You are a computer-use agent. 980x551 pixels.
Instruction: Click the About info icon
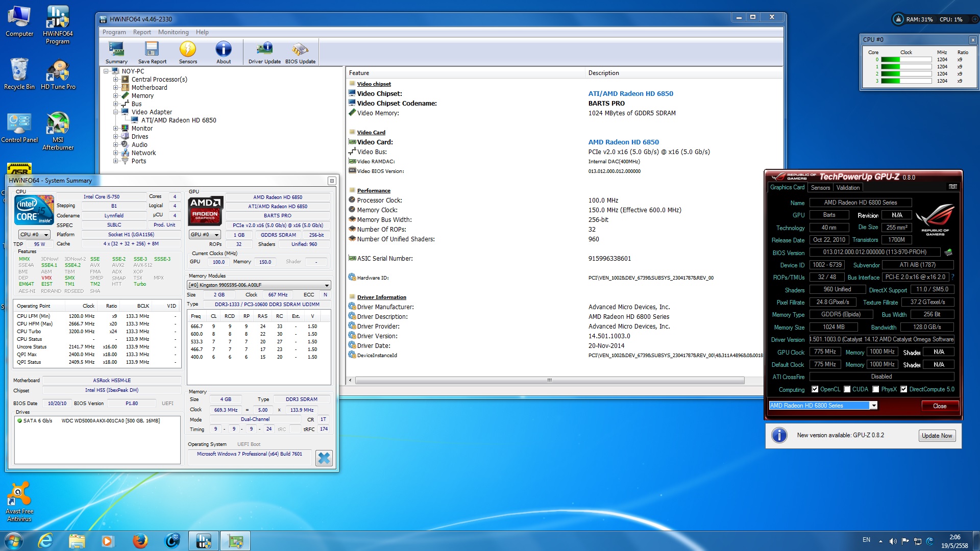[x=224, y=52]
